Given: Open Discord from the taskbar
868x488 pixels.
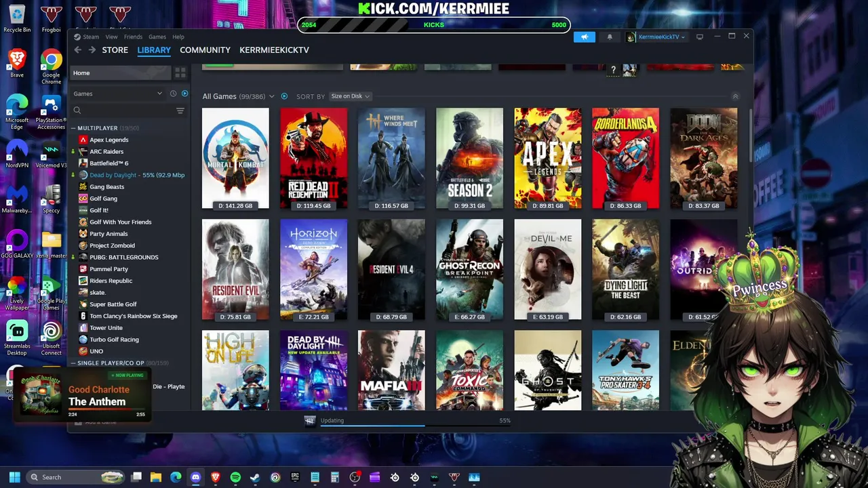Looking at the screenshot, I should pos(196,477).
